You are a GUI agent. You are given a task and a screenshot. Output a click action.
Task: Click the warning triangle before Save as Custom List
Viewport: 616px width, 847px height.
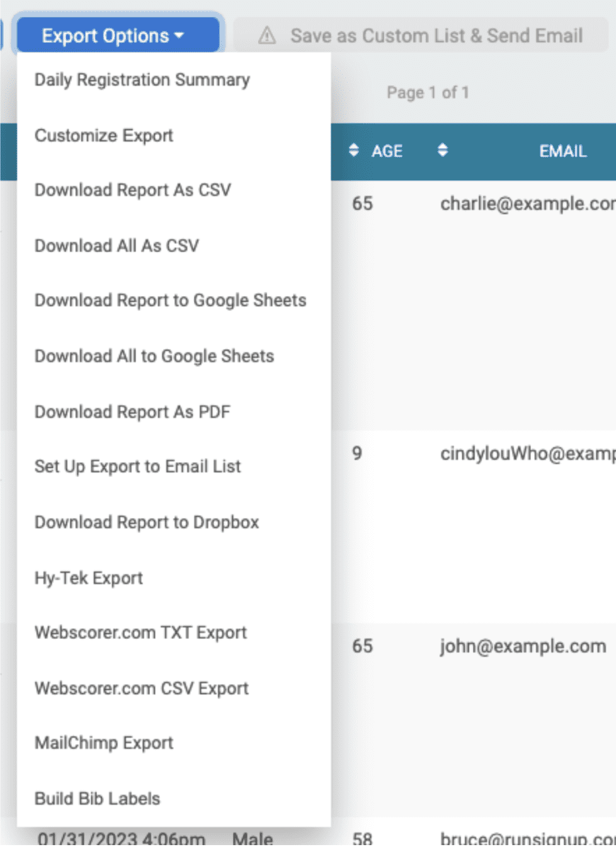point(266,35)
